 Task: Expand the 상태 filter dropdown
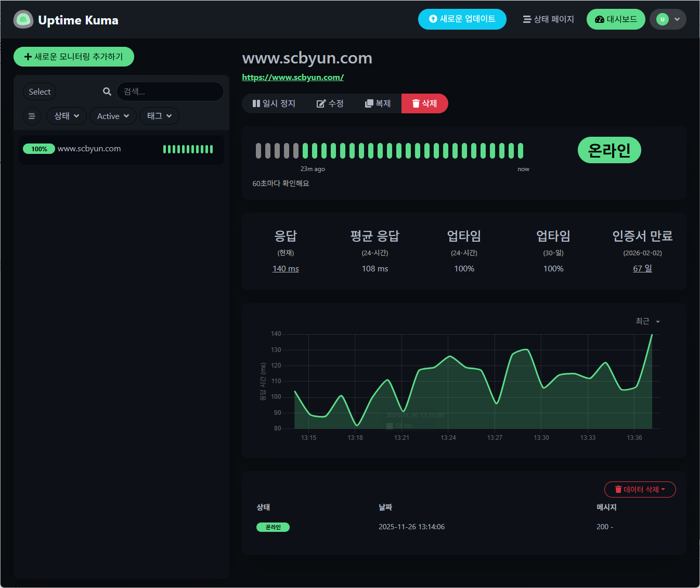point(67,116)
